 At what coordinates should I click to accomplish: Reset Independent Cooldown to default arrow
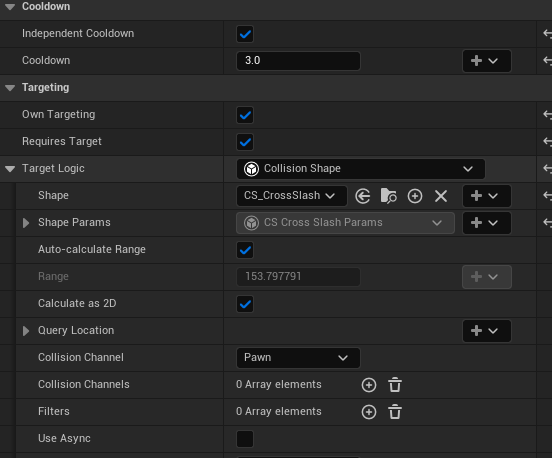(547, 33)
